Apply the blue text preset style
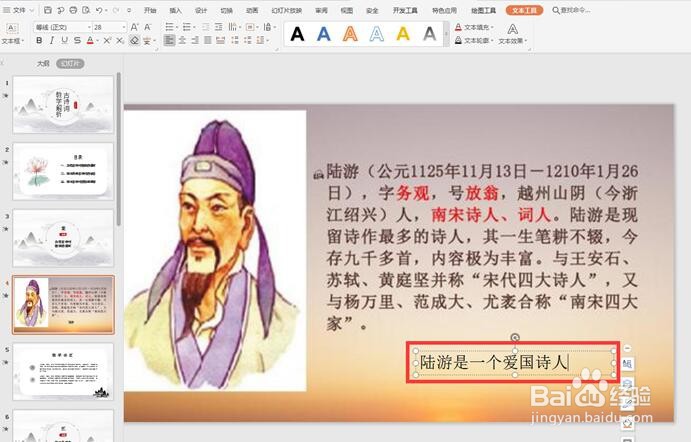The image size is (691, 442). [323, 34]
